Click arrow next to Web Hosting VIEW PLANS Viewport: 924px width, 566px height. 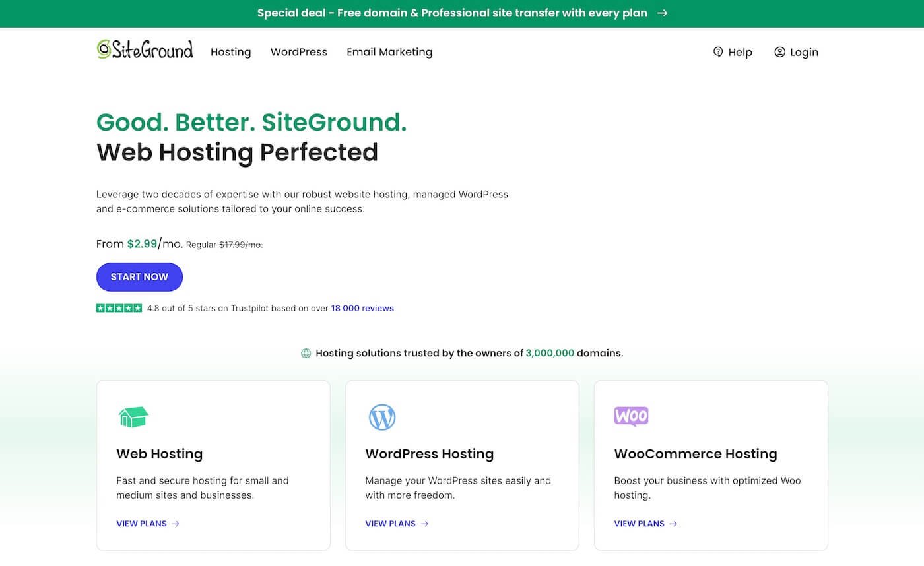tap(175, 524)
